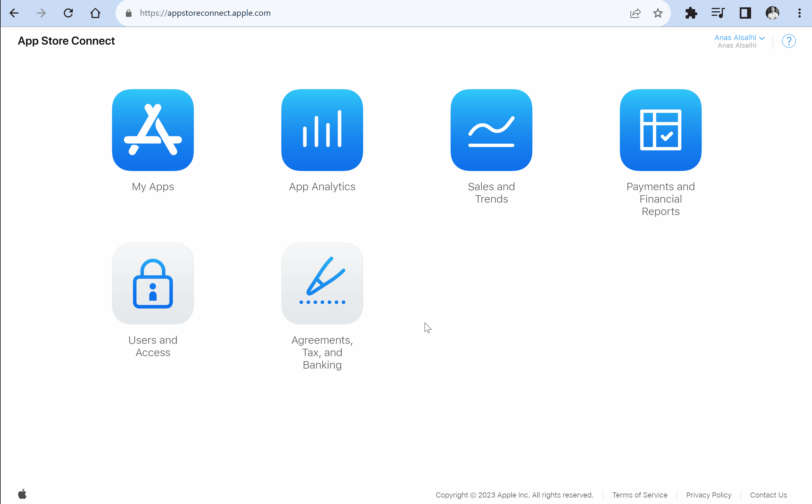
Task: Click the browser profile avatar
Action: (x=772, y=13)
